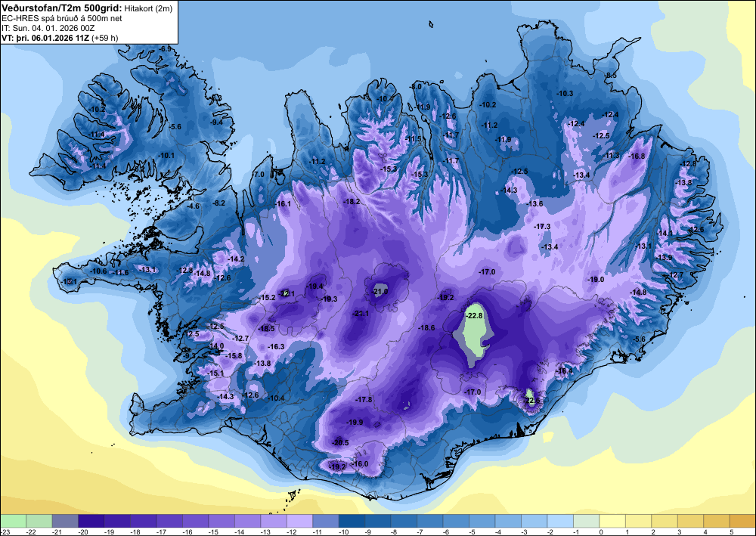Click the -8.5 temperature value in the far northeast
756x536 pixels.
coord(610,75)
